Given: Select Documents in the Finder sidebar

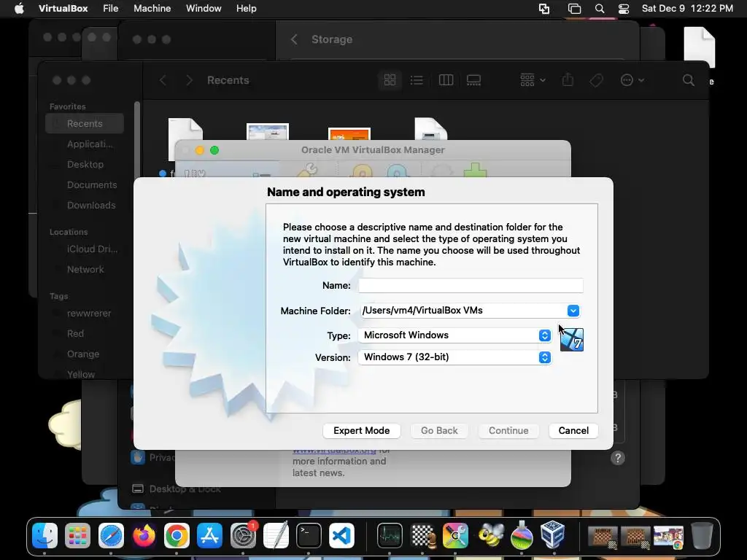Looking at the screenshot, I should click(85, 185).
